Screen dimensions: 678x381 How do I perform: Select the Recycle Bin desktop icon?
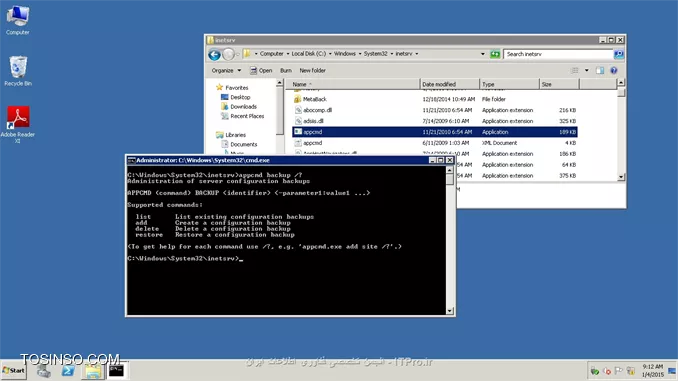tap(18, 71)
